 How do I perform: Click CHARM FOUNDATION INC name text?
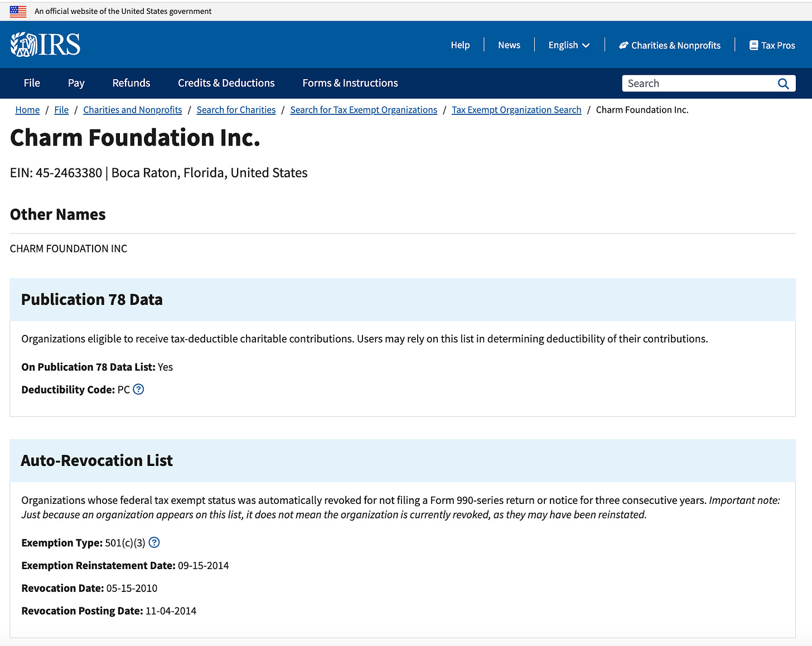coord(69,249)
